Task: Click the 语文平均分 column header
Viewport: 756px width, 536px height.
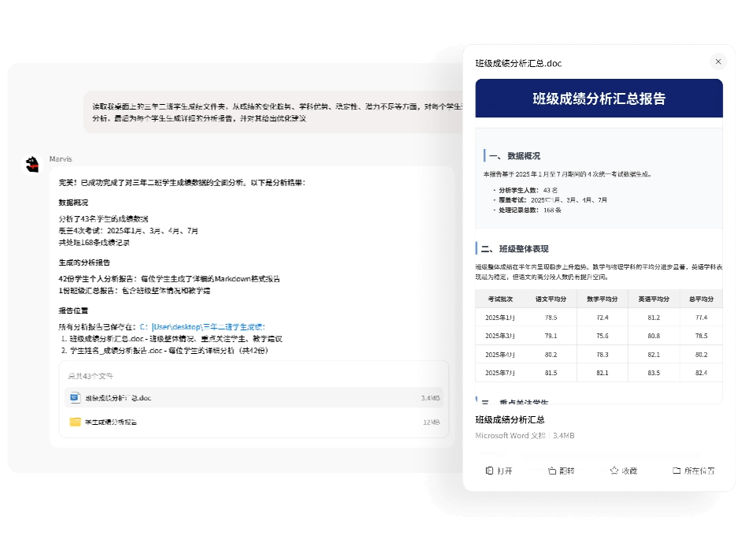Action: (550, 299)
